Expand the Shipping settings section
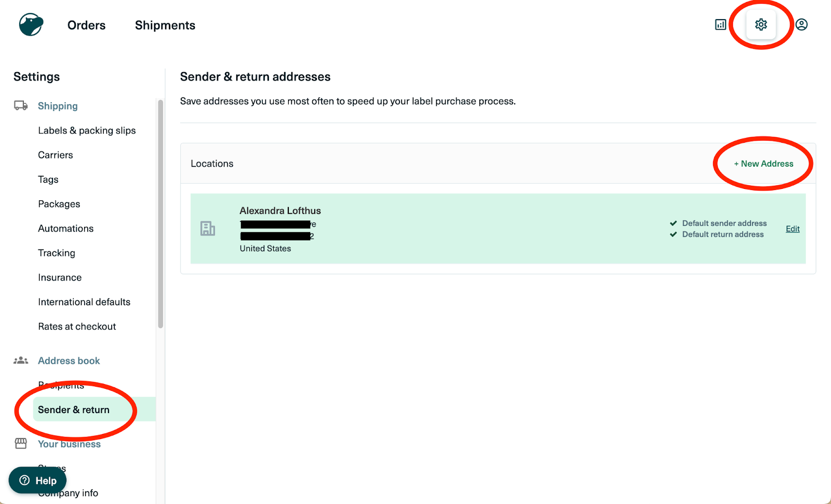 pos(58,106)
